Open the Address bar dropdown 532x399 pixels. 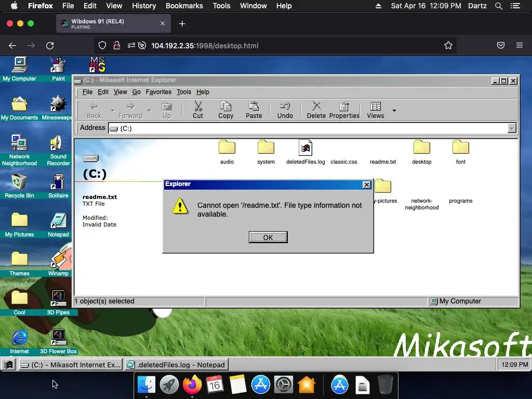tap(512, 128)
